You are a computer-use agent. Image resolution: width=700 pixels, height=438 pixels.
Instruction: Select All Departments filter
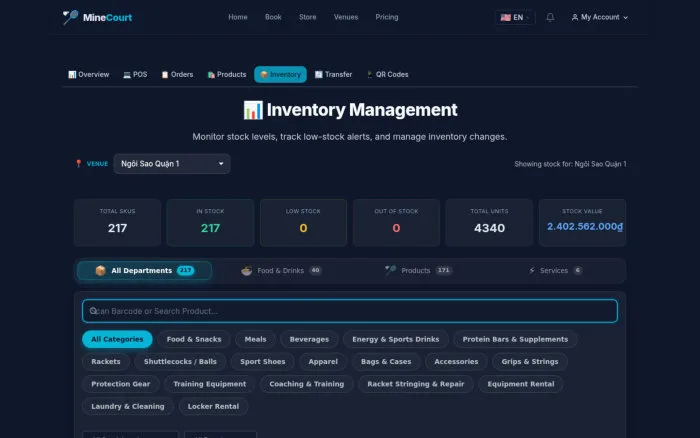pos(144,271)
